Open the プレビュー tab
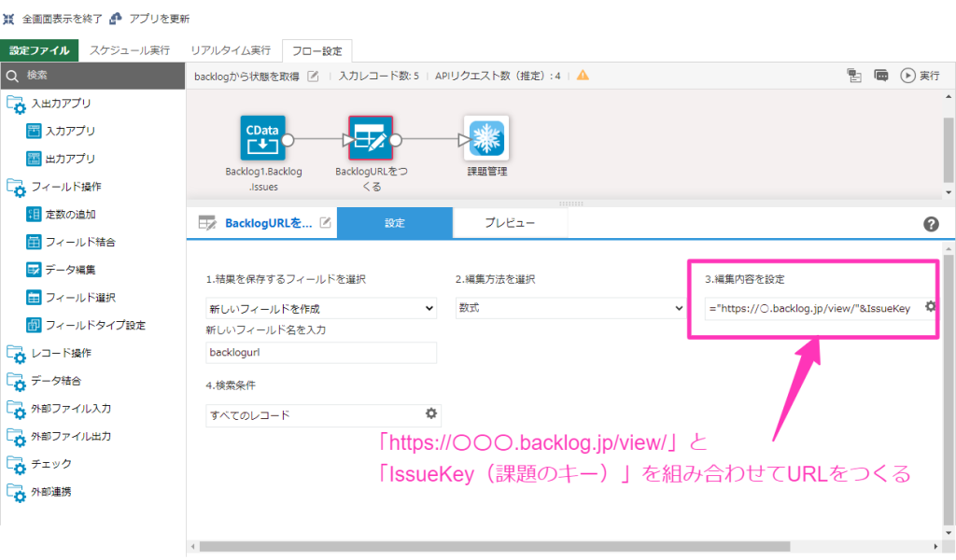The width and height of the screenshot is (956, 560). (x=510, y=223)
